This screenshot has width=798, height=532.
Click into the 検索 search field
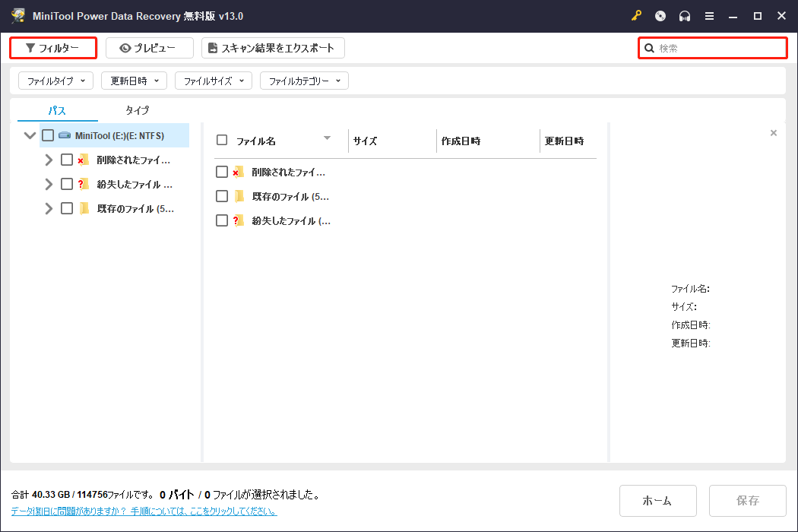point(713,49)
